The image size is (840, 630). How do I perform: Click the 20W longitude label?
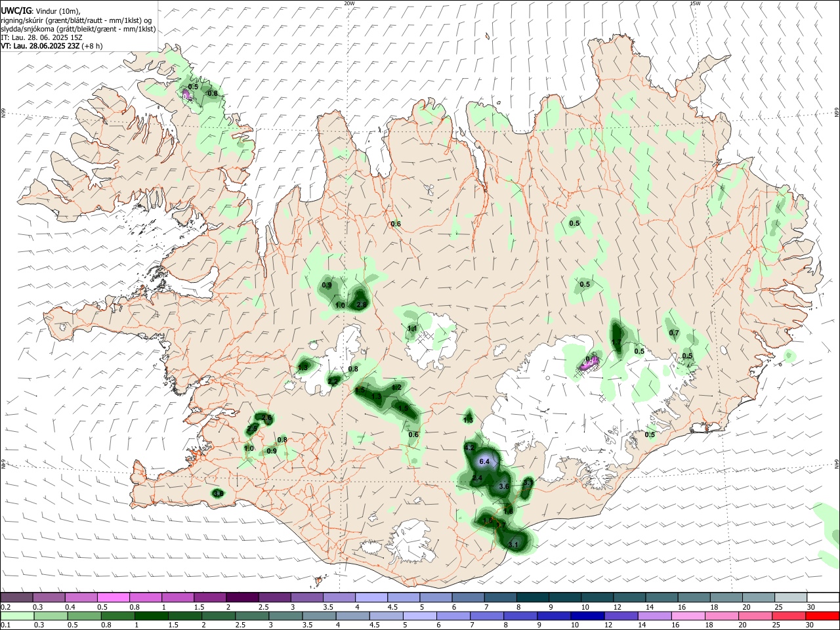[x=349, y=3]
